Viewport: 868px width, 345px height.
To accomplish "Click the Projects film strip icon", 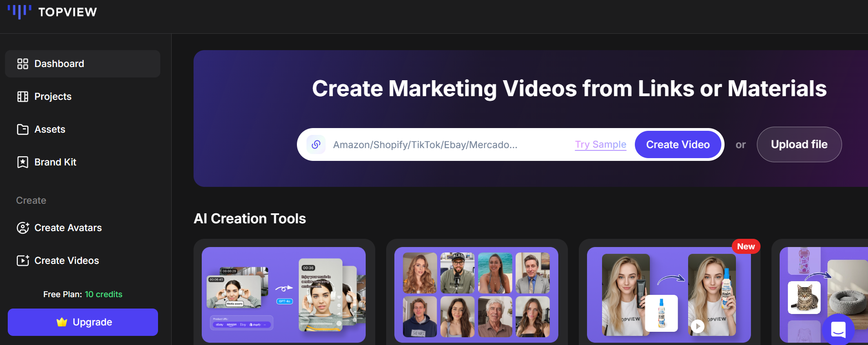I will pyautogui.click(x=23, y=97).
